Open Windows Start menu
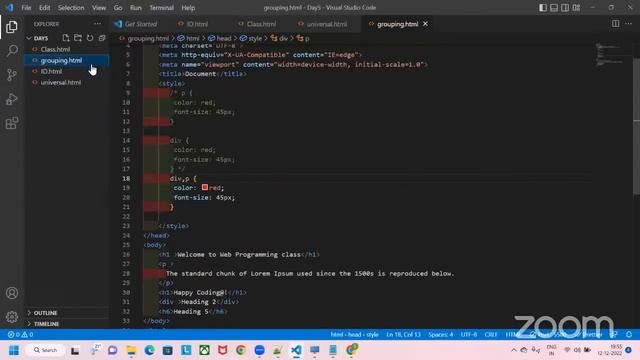This screenshot has height=360, width=640. coord(14,350)
